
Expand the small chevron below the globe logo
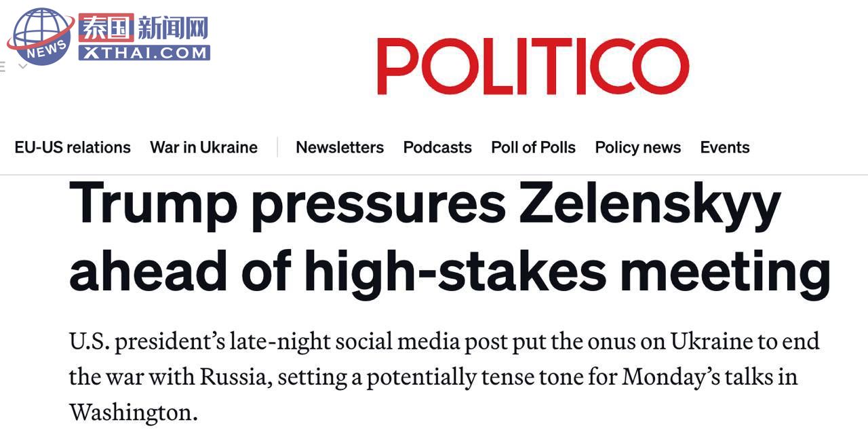22,66
